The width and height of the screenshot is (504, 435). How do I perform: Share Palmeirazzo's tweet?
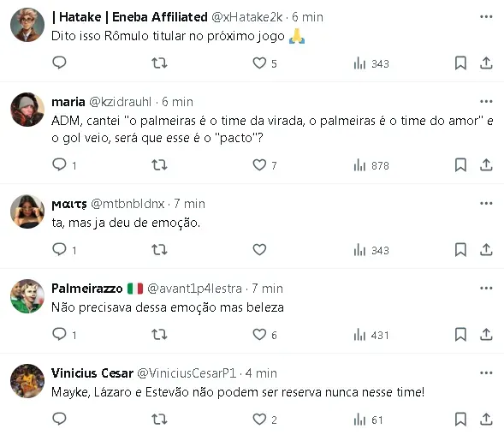(x=486, y=335)
